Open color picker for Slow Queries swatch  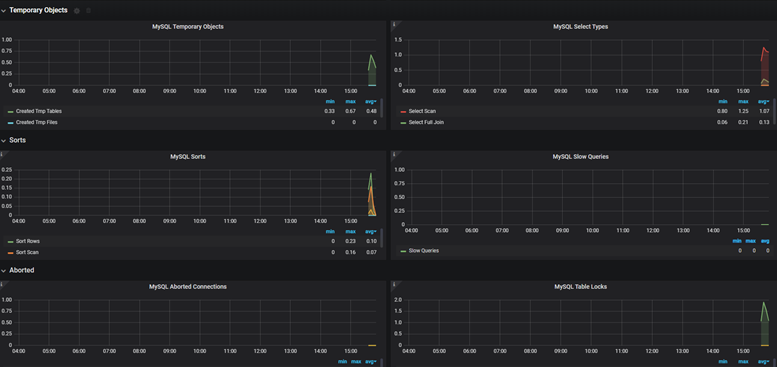[403, 252]
